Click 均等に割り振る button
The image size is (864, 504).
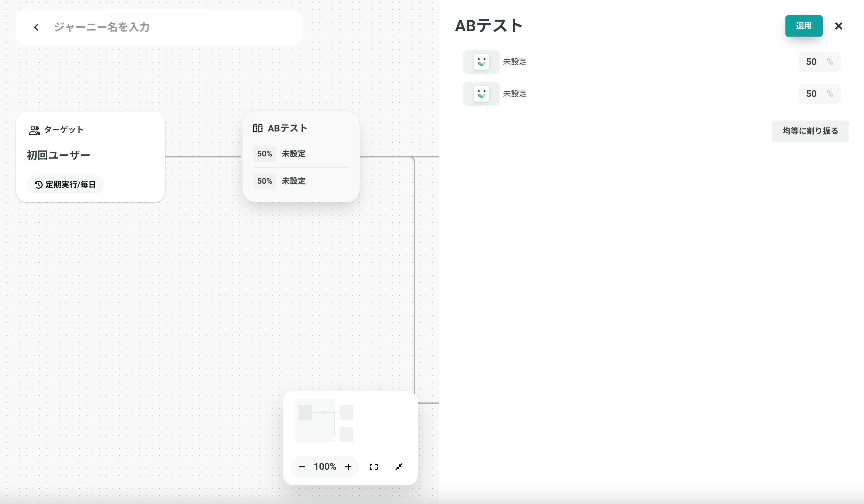(x=810, y=131)
